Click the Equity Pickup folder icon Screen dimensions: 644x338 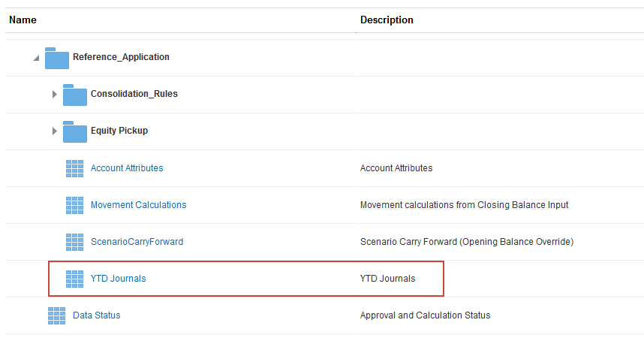[74, 131]
